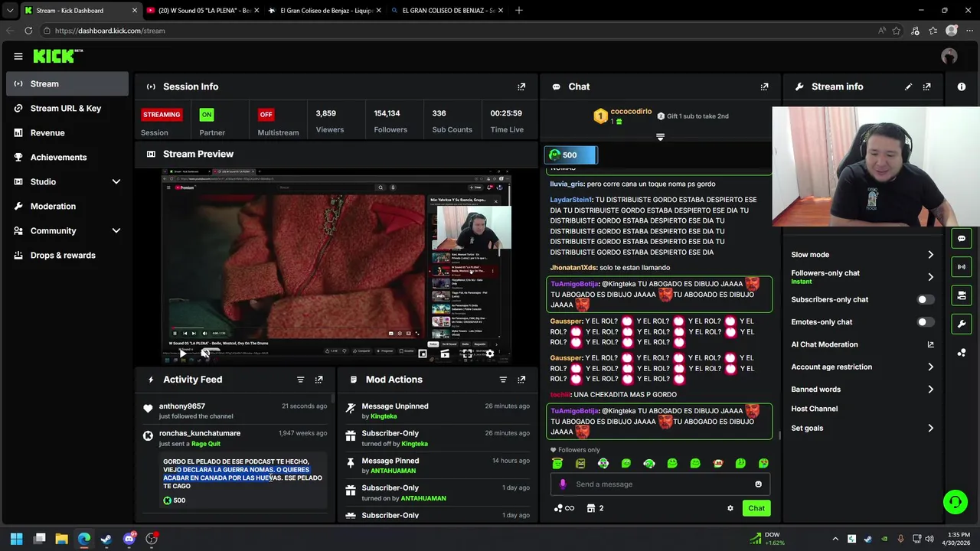Open the green support headset bubble

[955, 502]
